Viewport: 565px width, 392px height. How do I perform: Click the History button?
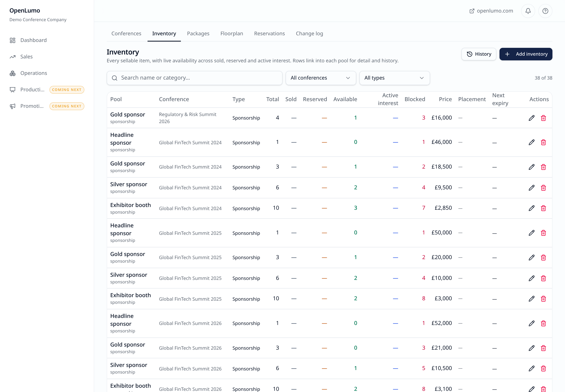pos(478,54)
